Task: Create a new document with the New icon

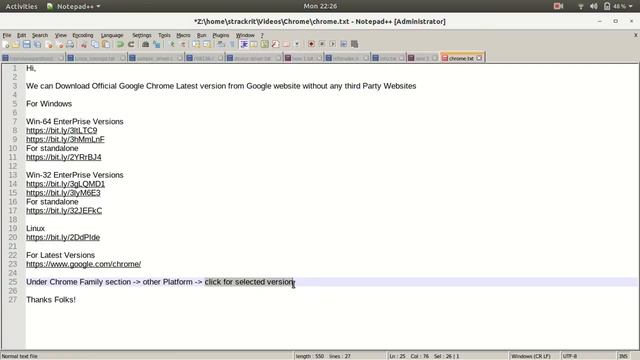Action: point(6,44)
